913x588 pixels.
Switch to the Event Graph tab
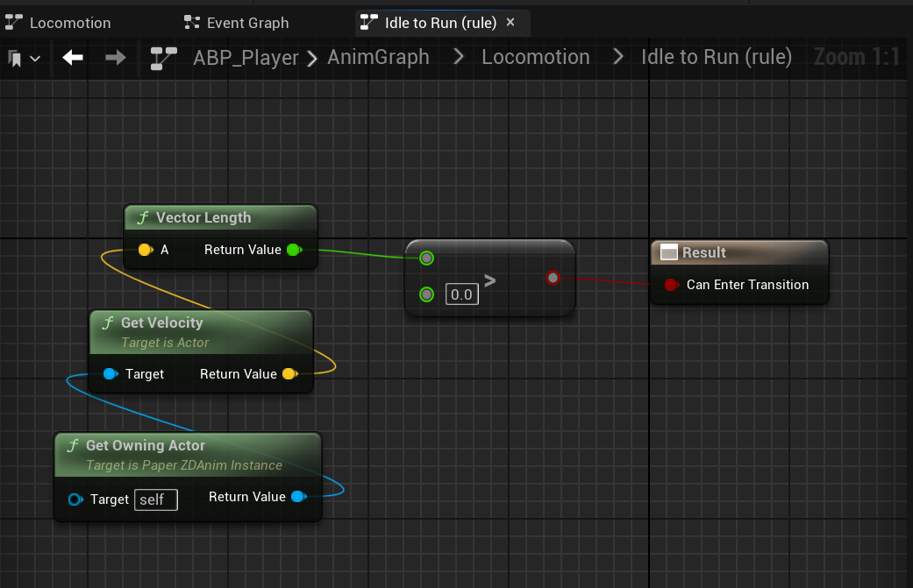pyautogui.click(x=237, y=23)
